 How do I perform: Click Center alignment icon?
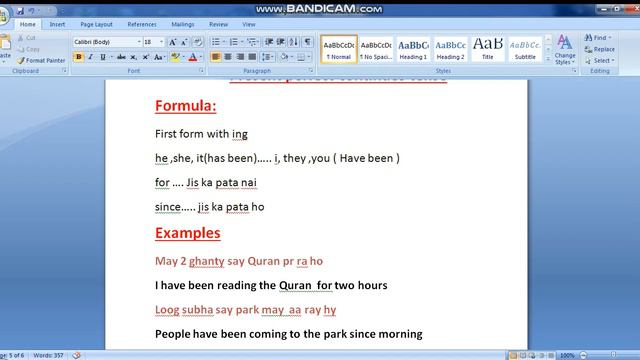[x=228, y=57]
